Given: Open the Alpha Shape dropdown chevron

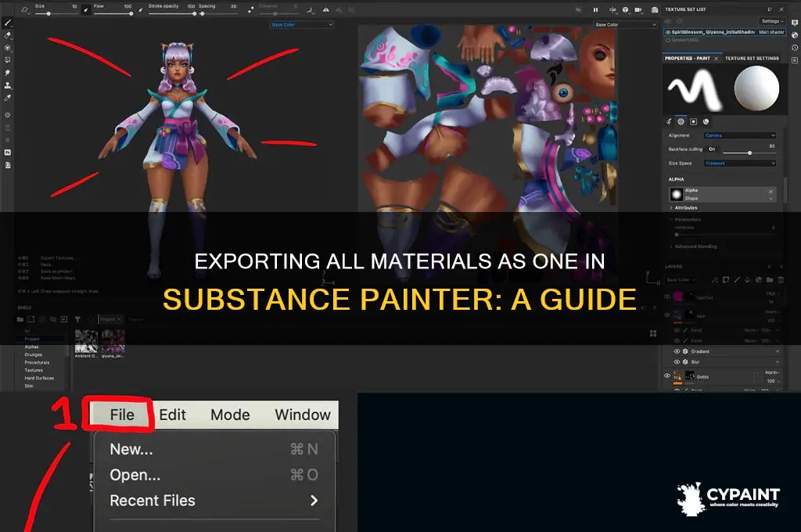Looking at the screenshot, I should (x=770, y=198).
